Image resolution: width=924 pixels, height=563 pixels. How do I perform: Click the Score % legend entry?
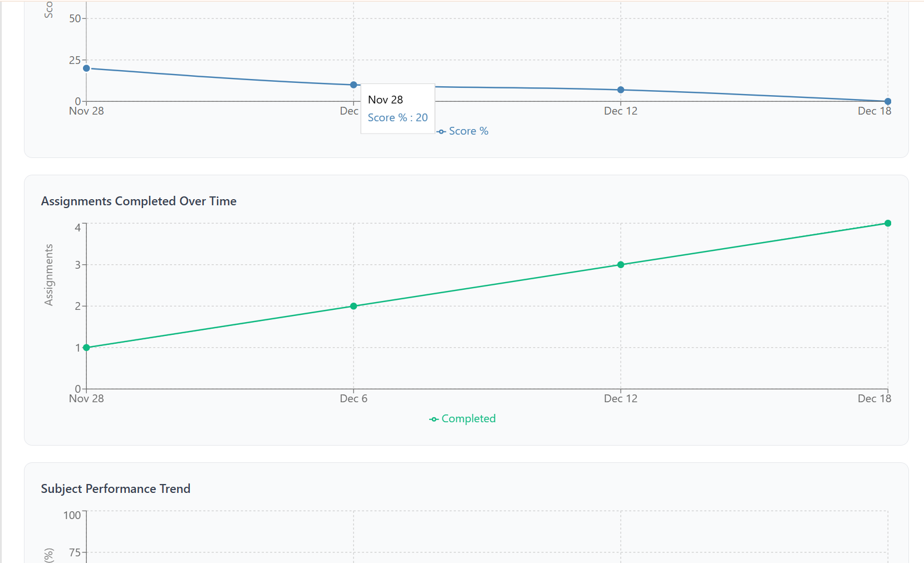(463, 131)
